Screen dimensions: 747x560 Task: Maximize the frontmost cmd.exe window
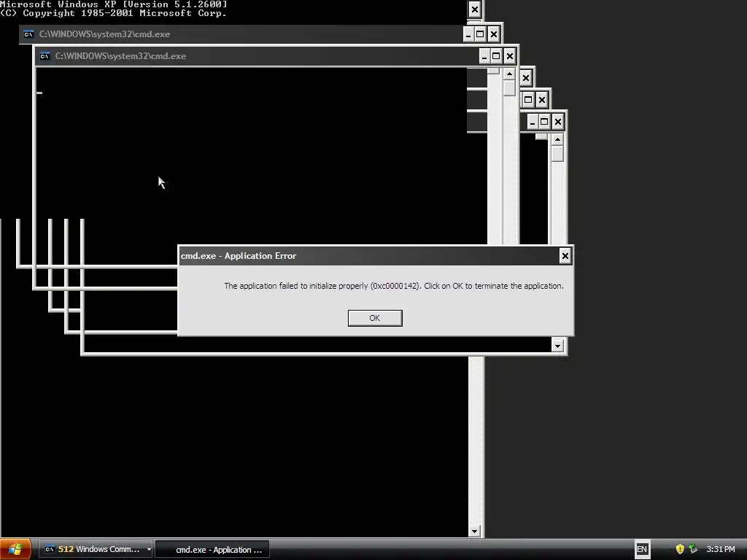click(x=496, y=57)
